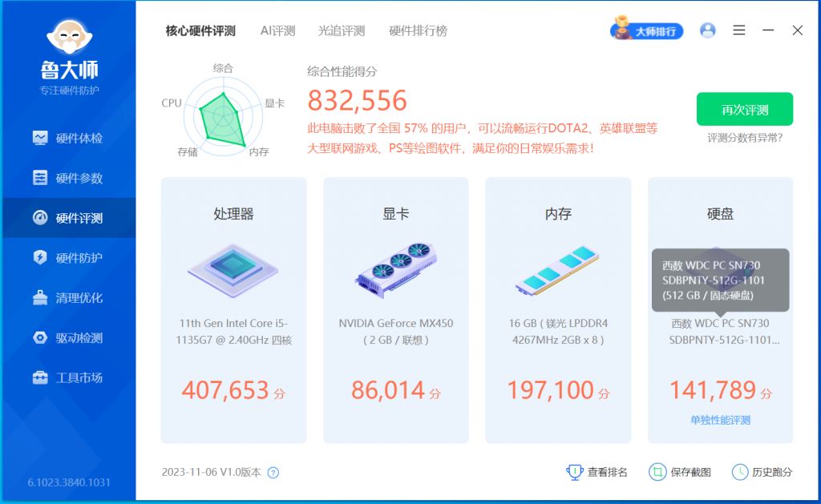Click the user account avatar icon
The image size is (821, 504).
tap(707, 30)
